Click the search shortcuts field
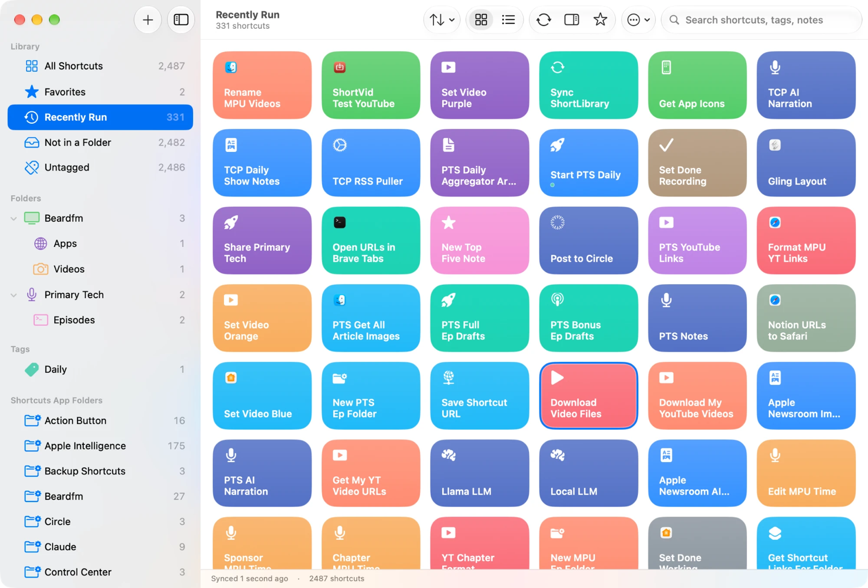The image size is (868, 588). coord(762,20)
